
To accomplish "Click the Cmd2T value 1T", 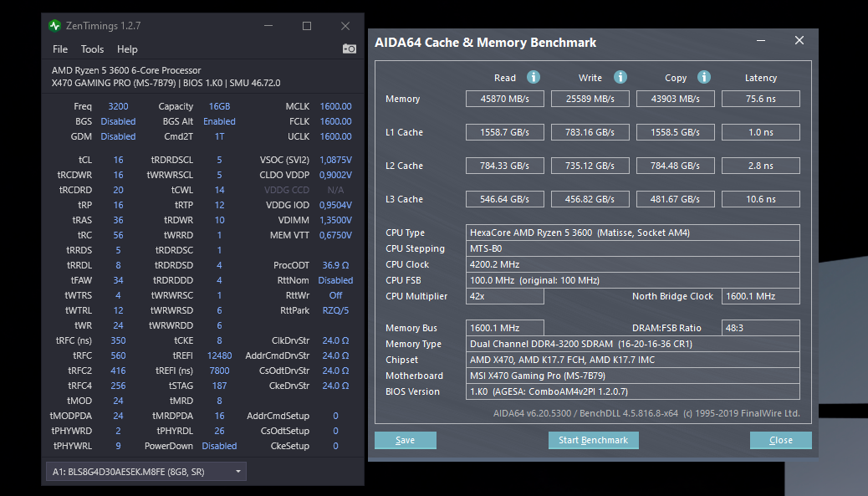I will coord(219,136).
